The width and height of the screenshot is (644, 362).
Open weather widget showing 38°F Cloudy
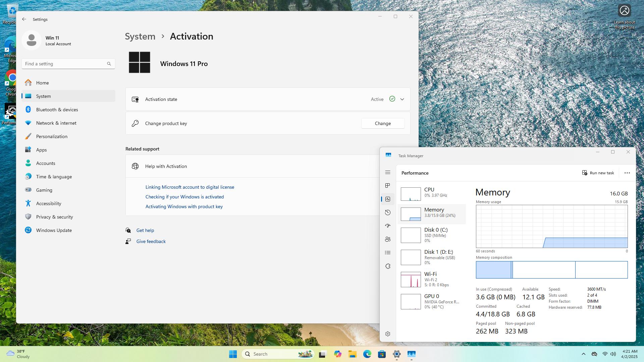(18, 354)
